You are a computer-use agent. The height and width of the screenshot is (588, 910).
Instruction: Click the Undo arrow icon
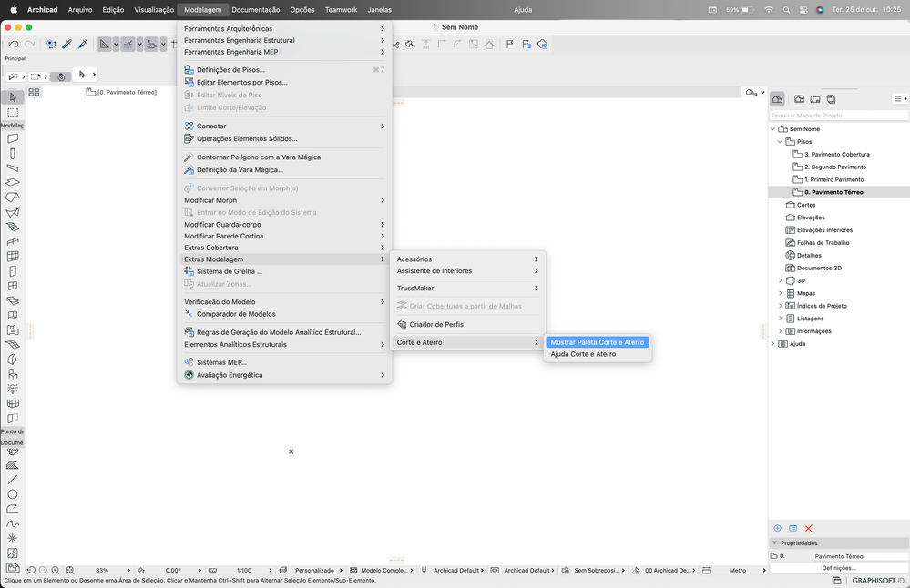(14, 44)
